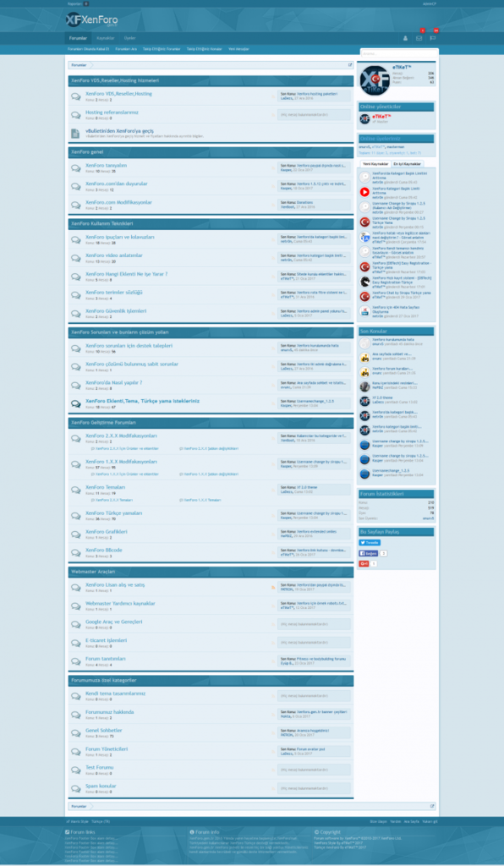
Task: Click the Facebook Beğen button
Action: click(x=369, y=553)
